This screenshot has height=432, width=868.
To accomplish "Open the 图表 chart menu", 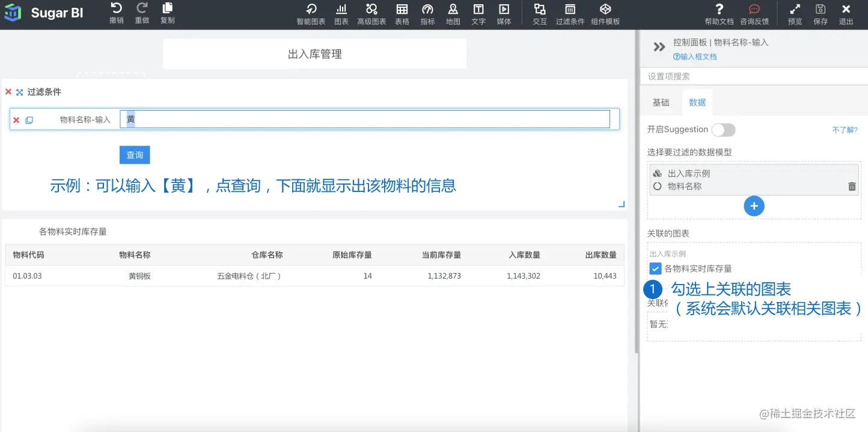I will click(341, 14).
